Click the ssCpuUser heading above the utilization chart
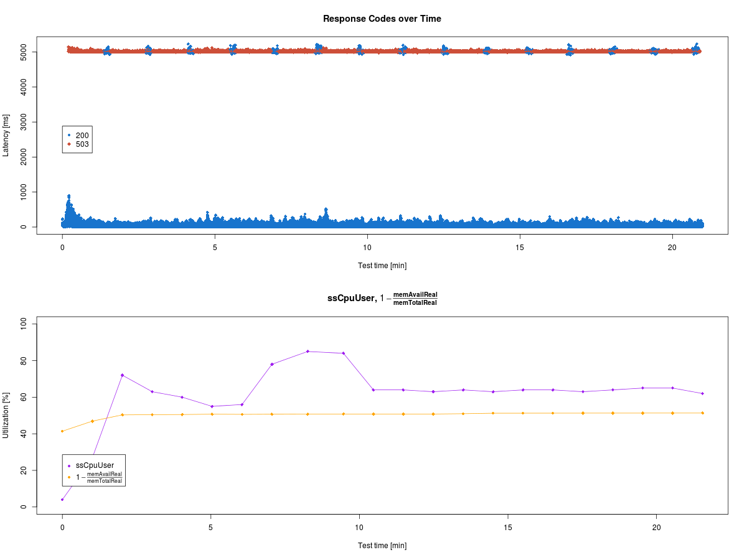Viewport: 747px width, 560px height. (350, 299)
